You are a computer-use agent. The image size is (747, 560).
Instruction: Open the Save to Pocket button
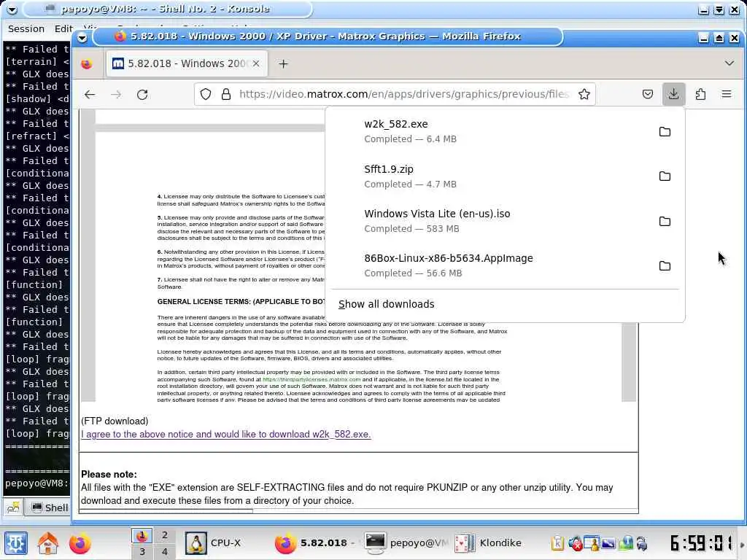[648, 94]
